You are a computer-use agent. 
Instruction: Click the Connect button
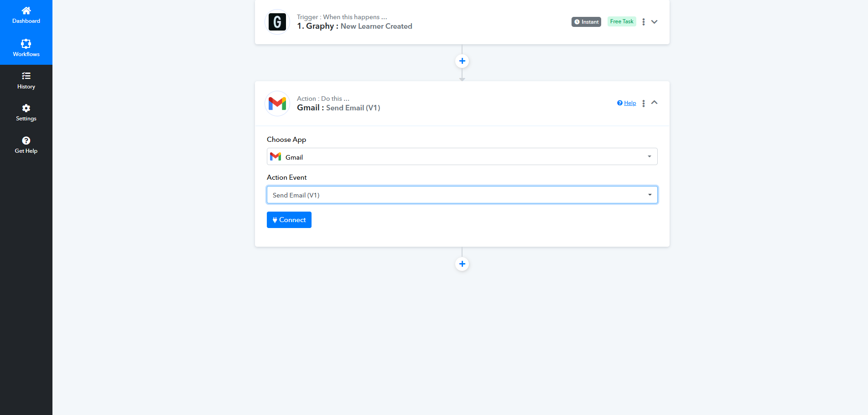click(289, 220)
